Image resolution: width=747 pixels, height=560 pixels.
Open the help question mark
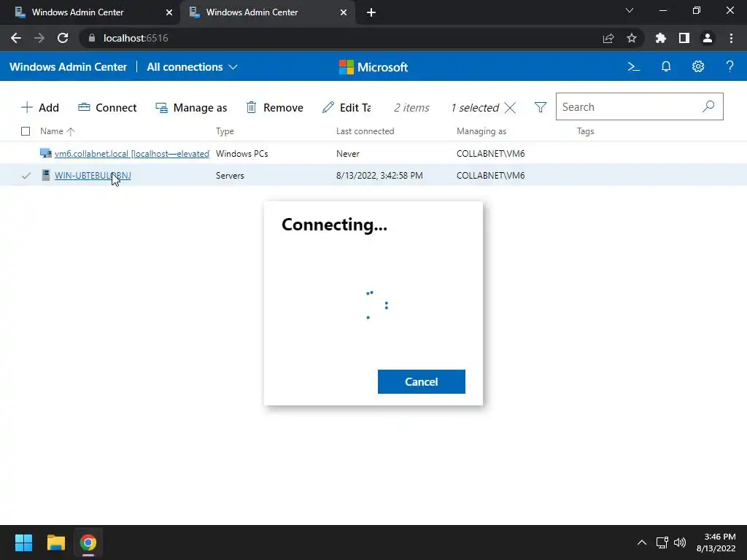point(729,66)
